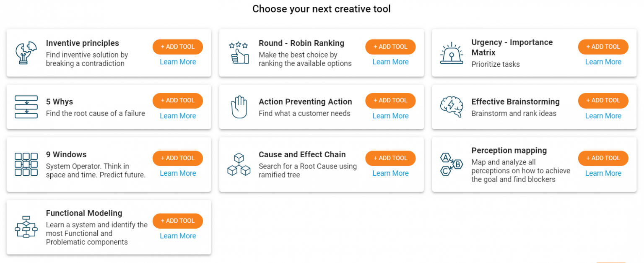Click the Inventive principles lightbulb-gear icon
The width and height of the screenshot is (644, 263).
[26, 52]
